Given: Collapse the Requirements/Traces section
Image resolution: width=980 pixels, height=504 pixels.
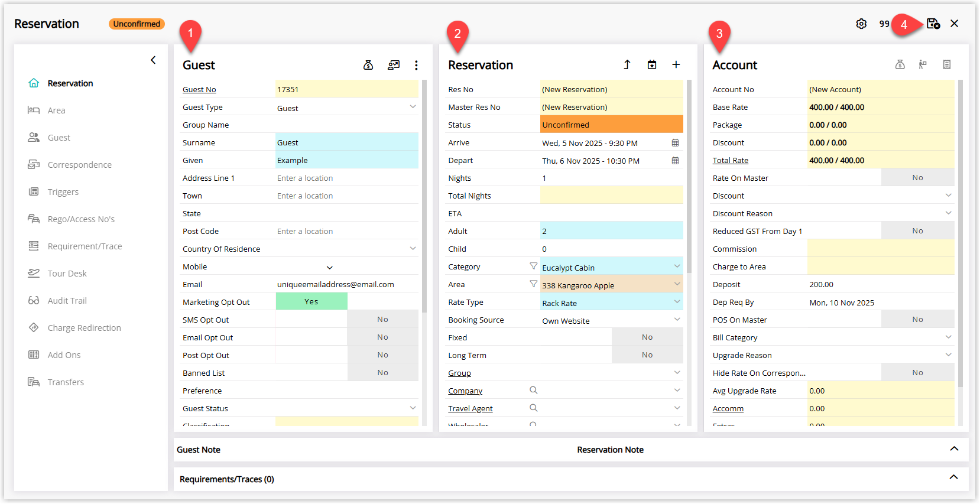Looking at the screenshot, I should tap(954, 477).
